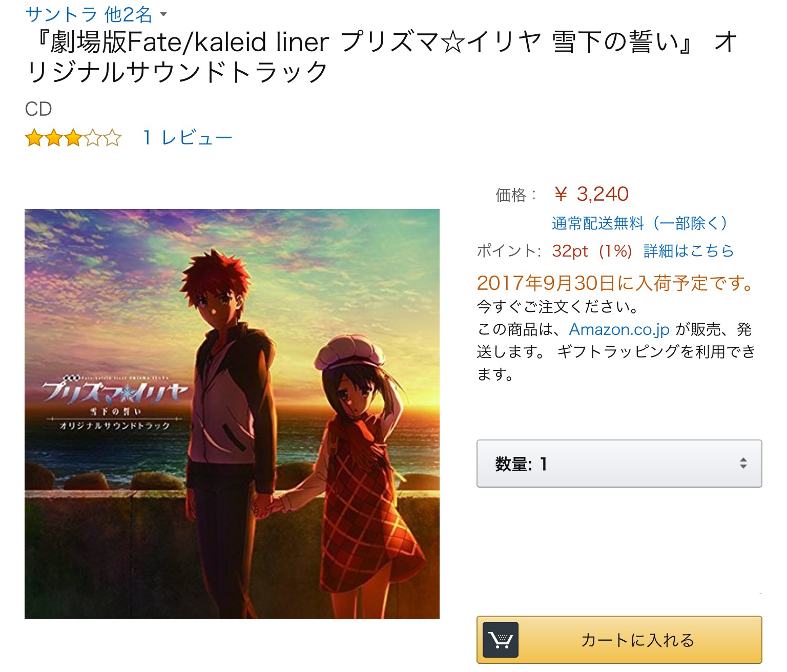Open the 詳細はこちら points details link

[688, 251]
